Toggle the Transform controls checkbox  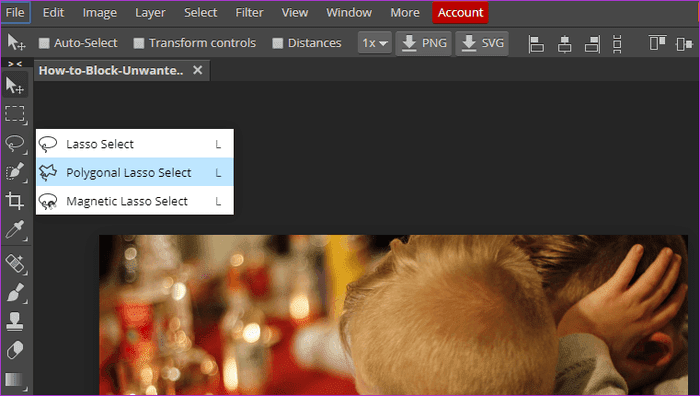click(139, 43)
